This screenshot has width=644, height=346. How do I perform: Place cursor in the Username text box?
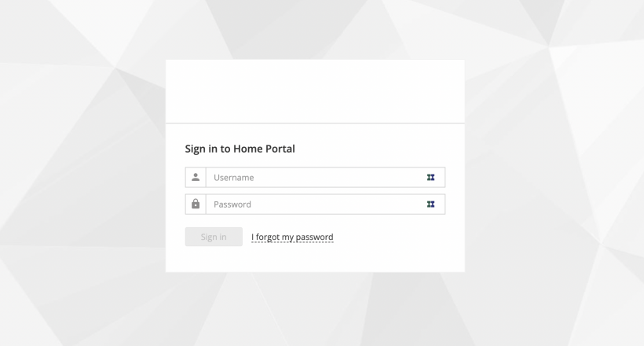tap(314, 178)
